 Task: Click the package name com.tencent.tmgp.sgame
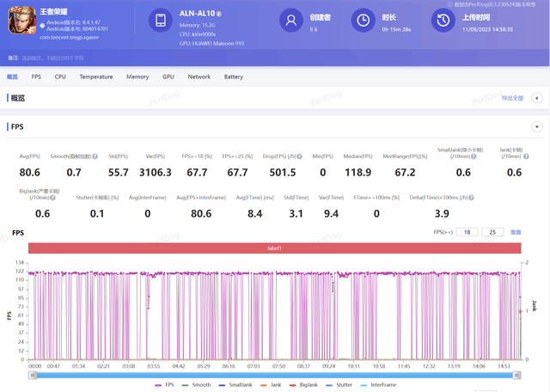tap(69, 37)
